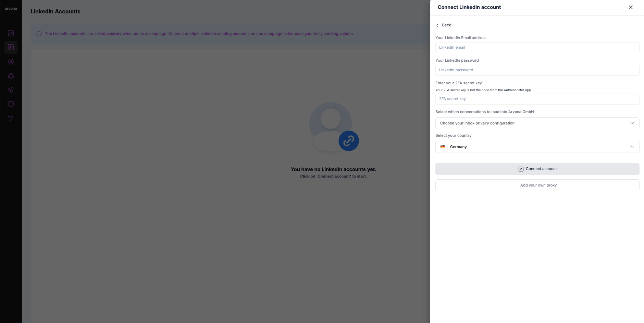Screen dimensions: 644x323
Task: Focus the LinkedIn email field
Action: (x=537, y=48)
